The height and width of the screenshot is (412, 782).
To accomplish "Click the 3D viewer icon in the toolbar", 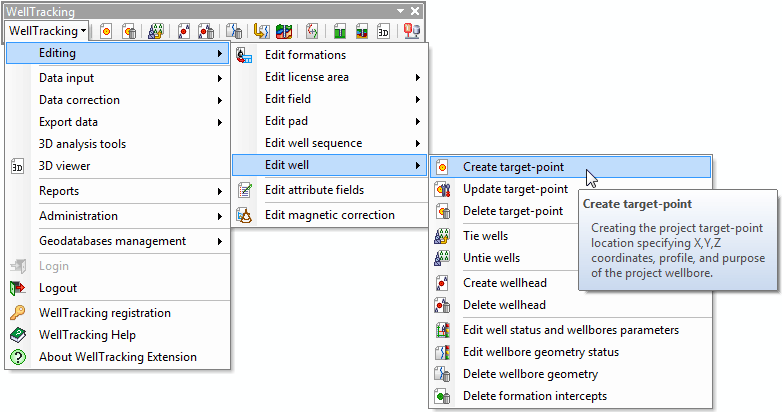I will click(x=383, y=31).
